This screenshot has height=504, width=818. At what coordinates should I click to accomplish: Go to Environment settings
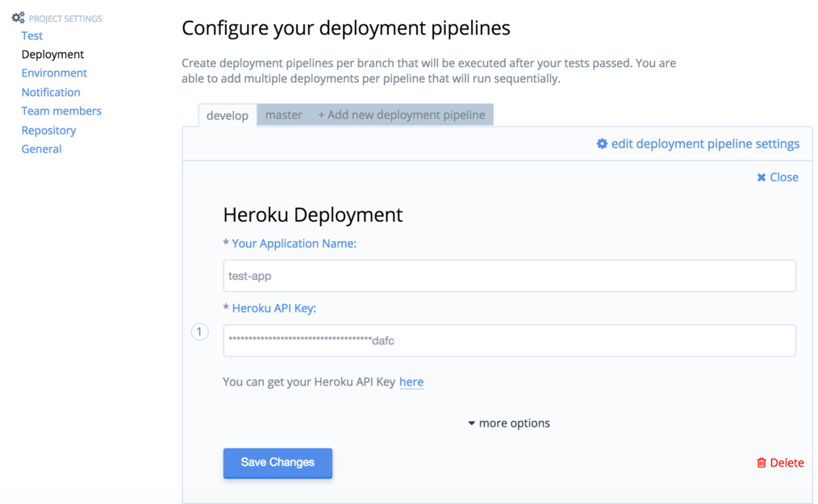coord(54,73)
